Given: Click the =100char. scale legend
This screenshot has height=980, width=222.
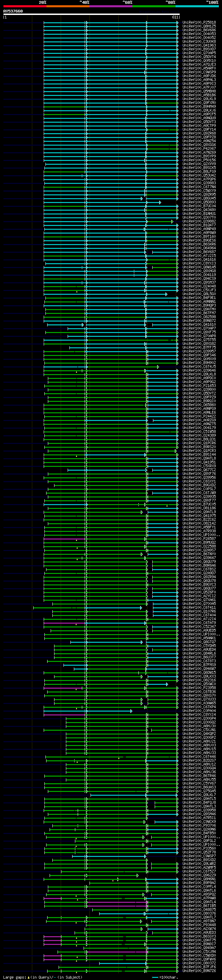Looking at the screenshot, I should pyautogui.click(x=165, y=977).
